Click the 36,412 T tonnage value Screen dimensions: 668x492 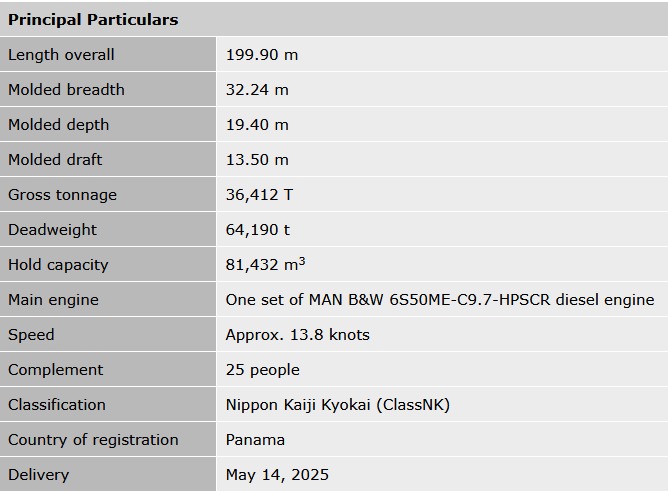point(259,195)
